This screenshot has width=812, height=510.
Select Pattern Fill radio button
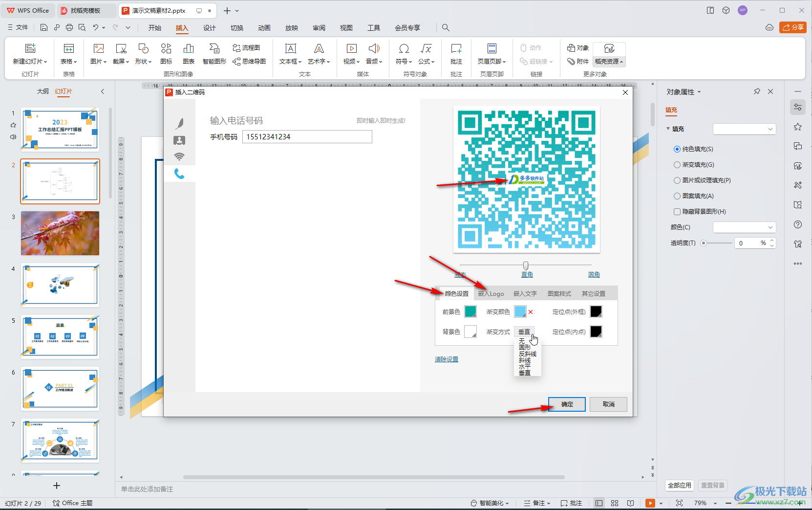(x=677, y=196)
